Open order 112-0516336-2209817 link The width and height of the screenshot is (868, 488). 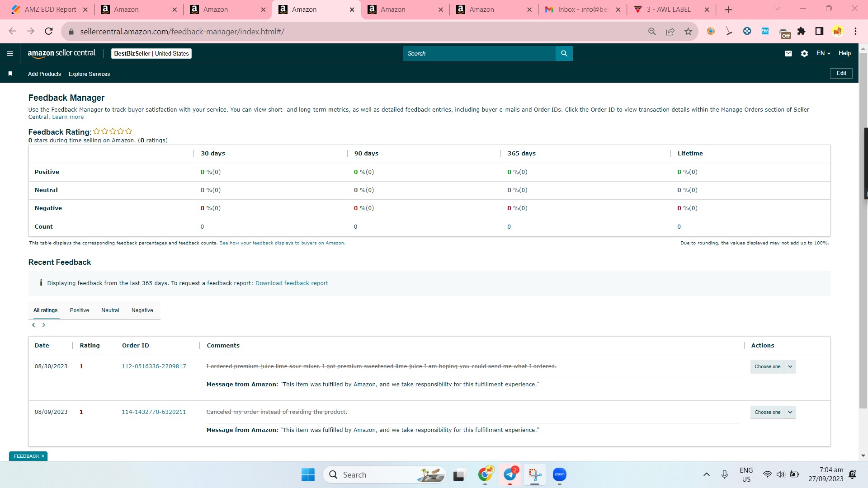pos(154,366)
